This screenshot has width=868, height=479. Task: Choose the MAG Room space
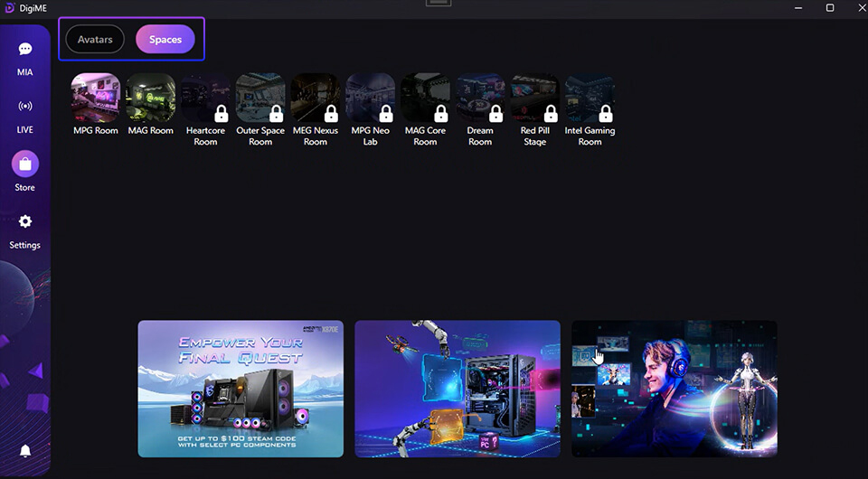150,98
